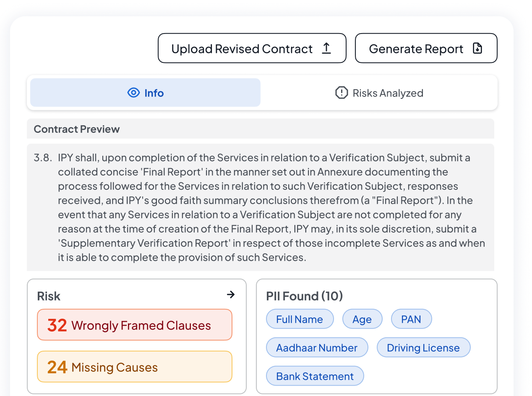Click the Generate Report button

pyautogui.click(x=426, y=48)
